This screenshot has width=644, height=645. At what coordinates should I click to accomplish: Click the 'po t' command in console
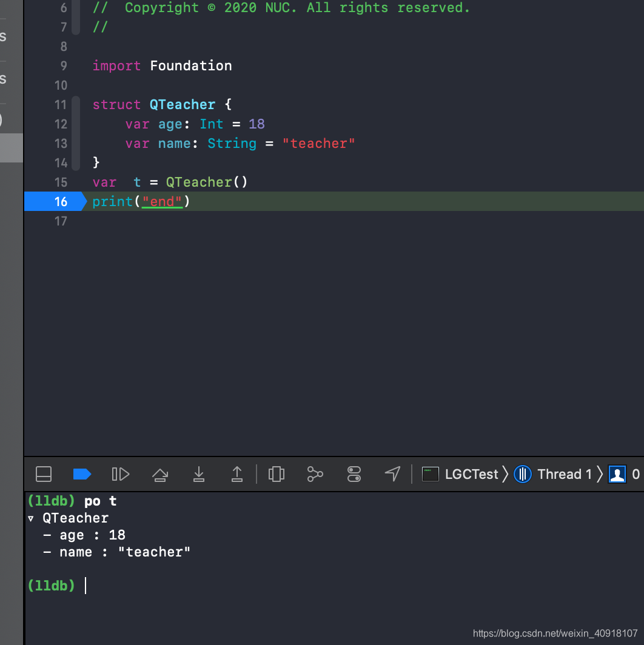tap(101, 501)
